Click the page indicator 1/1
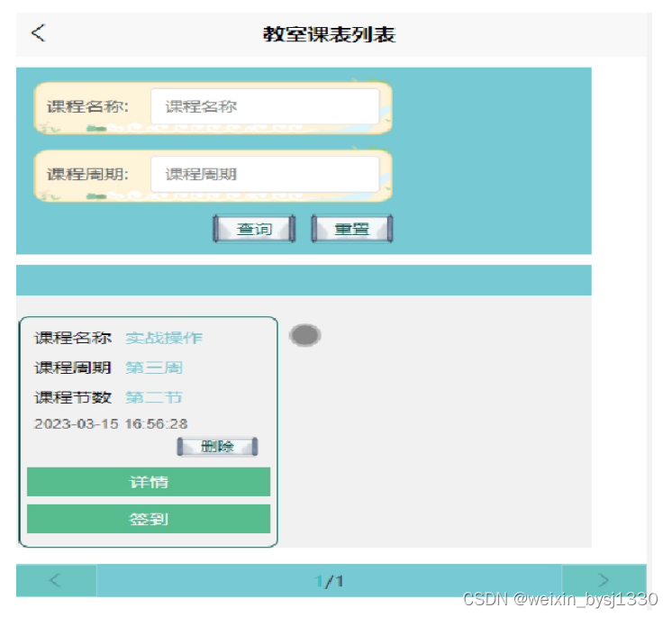Screen dimensions: 672x617 (329, 581)
